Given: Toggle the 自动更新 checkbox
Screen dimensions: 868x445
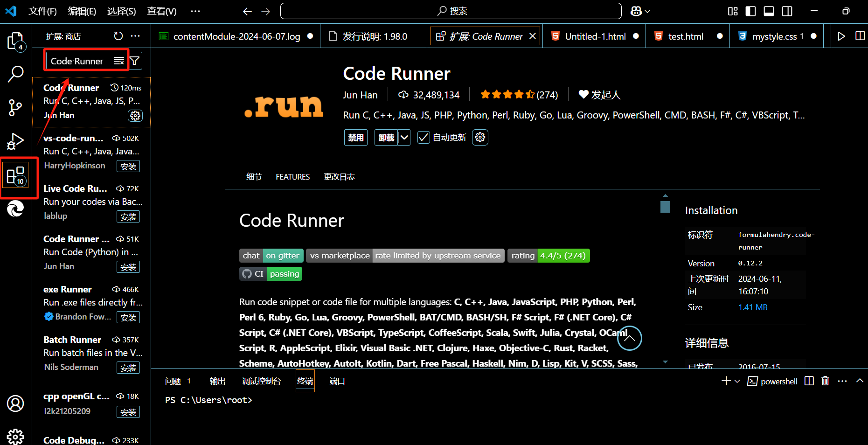Looking at the screenshot, I should point(424,138).
